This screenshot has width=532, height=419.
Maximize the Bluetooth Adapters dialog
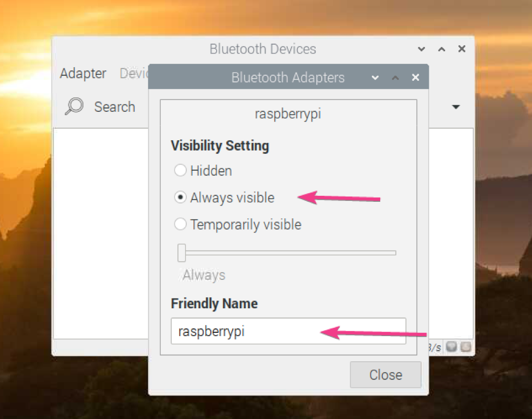(x=395, y=77)
